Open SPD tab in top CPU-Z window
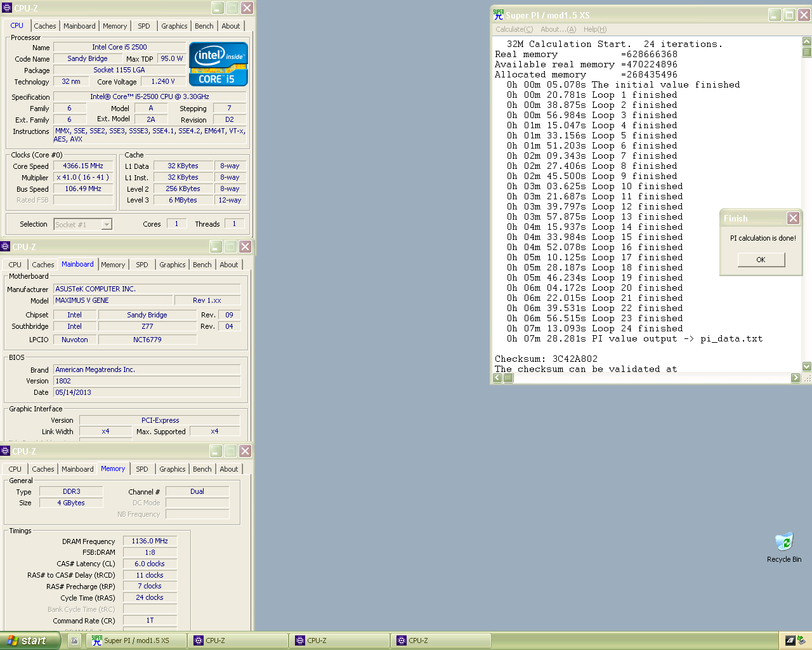The height and width of the screenshot is (650, 812). point(144,26)
